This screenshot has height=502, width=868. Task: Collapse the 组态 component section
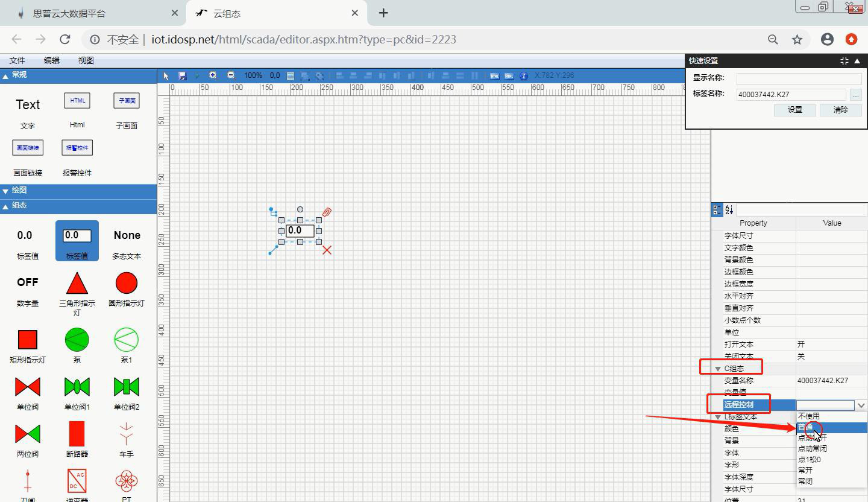pos(5,206)
